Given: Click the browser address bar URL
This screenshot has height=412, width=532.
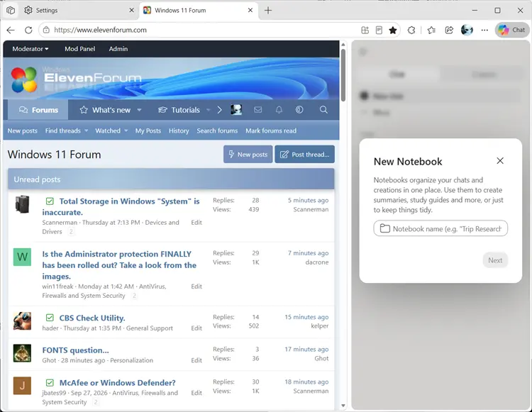Looking at the screenshot, I should coord(101,30).
